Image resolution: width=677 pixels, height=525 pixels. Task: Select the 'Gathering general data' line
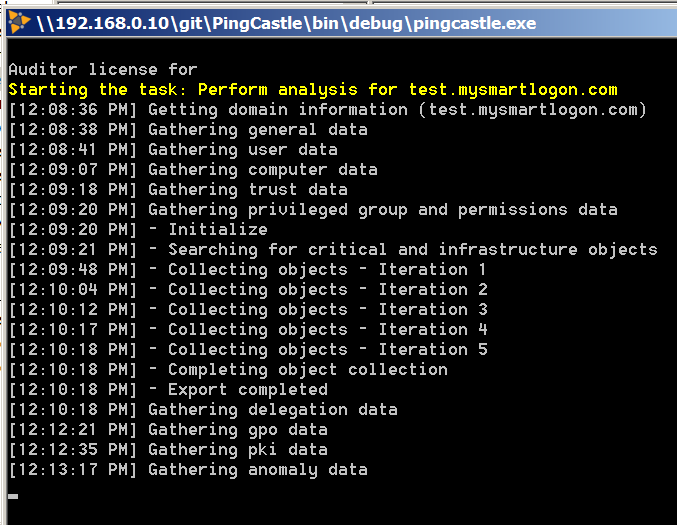click(x=188, y=130)
